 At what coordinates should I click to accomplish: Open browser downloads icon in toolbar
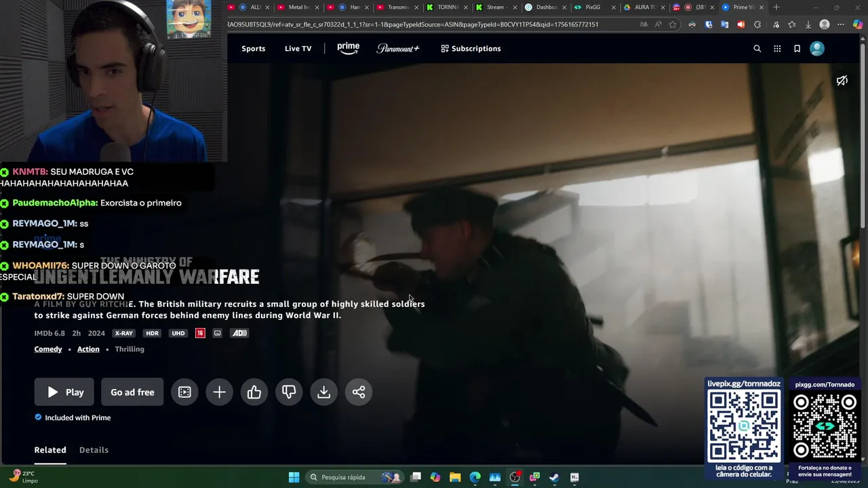point(808,24)
